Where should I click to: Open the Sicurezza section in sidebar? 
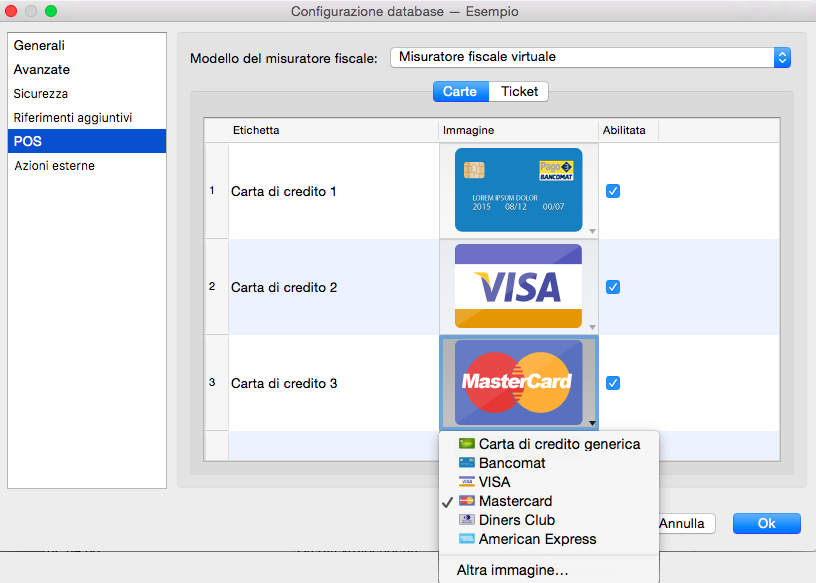pyautogui.click(x=41, y=94)
